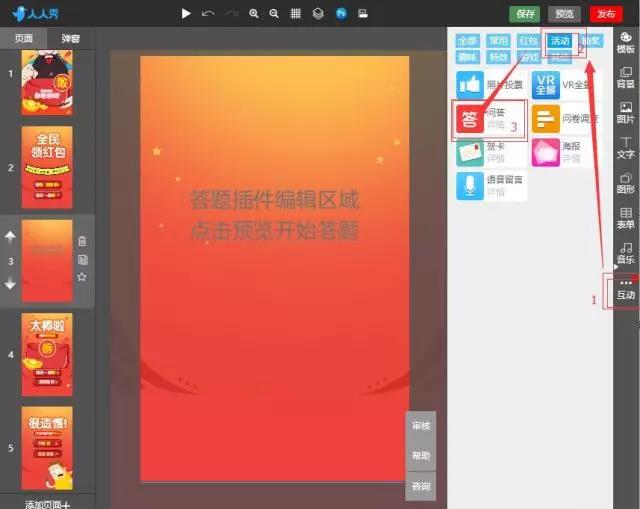The width and height of the screenshot is (640, 509).
Task: Click 添加页面+ to add a page
Action: point(47,505)
